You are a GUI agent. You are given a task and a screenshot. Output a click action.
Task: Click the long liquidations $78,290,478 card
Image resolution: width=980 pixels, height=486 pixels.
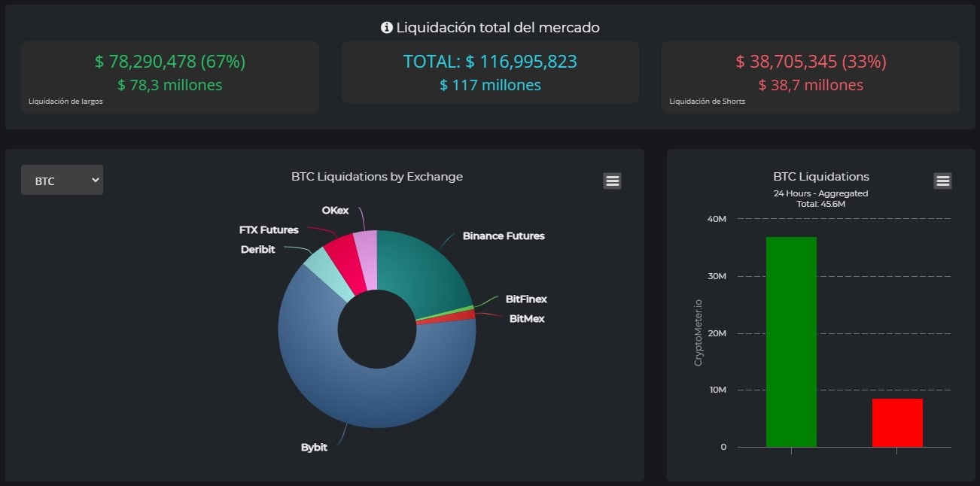(x=169, y=77)
